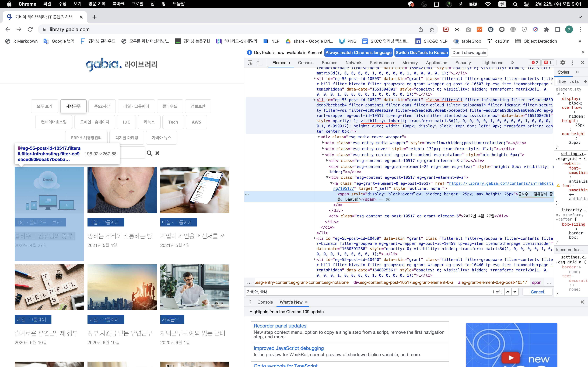Switch to the Network tab
588x367 pixels.
pyautogui.click(x=353, y=63)
